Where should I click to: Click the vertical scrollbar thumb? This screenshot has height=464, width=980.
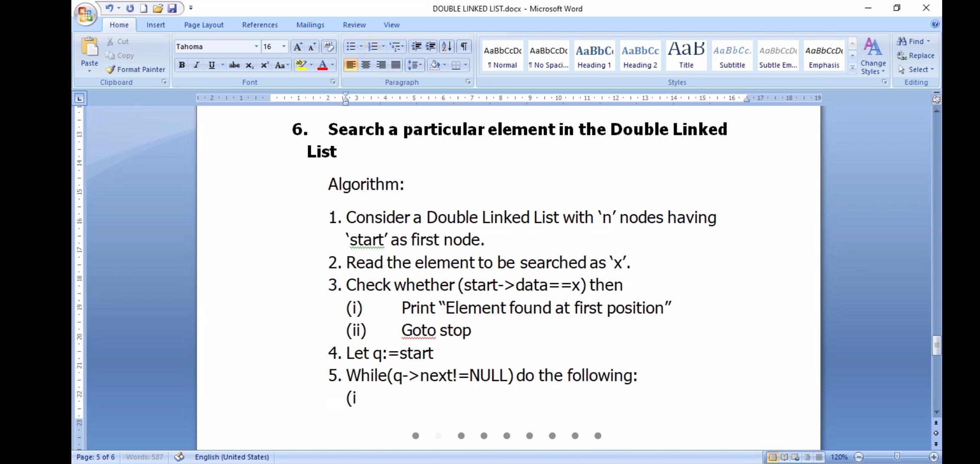pos(936,345)
